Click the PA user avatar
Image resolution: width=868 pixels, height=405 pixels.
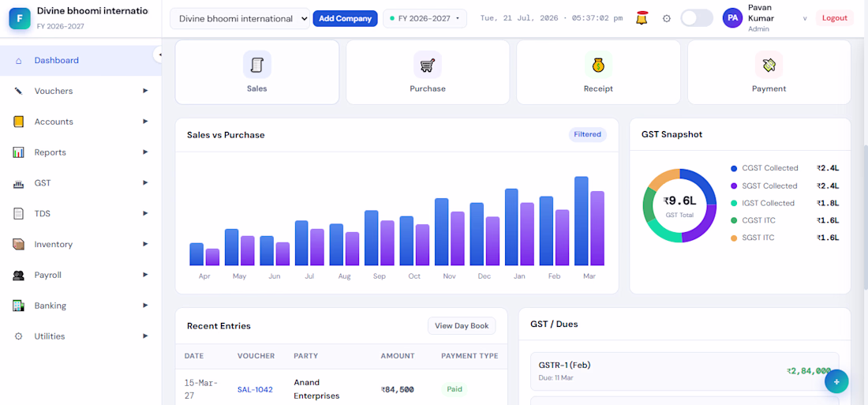click(732, 17)
